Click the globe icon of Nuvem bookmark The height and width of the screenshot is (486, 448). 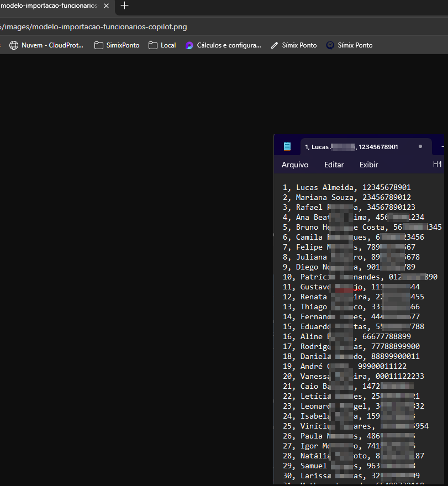(14, 45)
